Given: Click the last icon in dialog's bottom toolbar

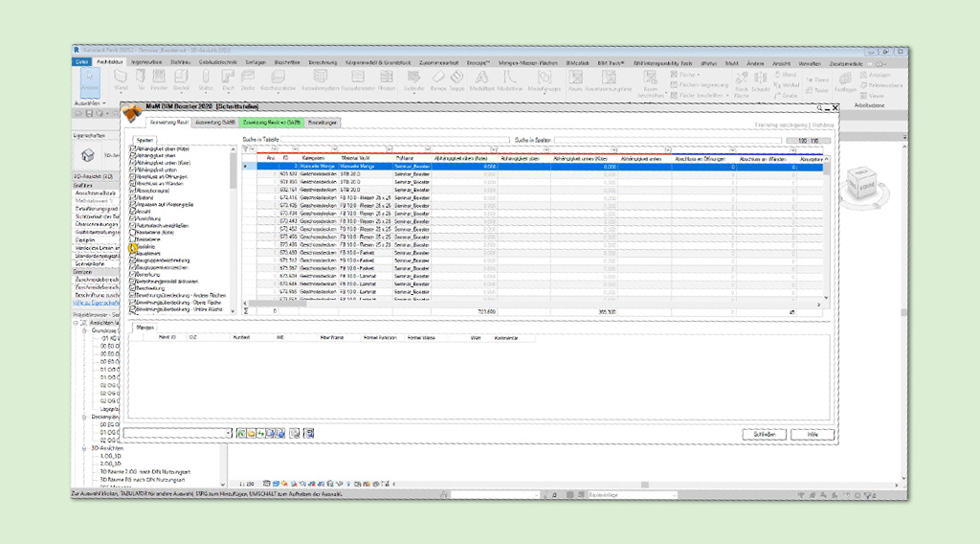Looking at the screenshot, I should [309, 434].
